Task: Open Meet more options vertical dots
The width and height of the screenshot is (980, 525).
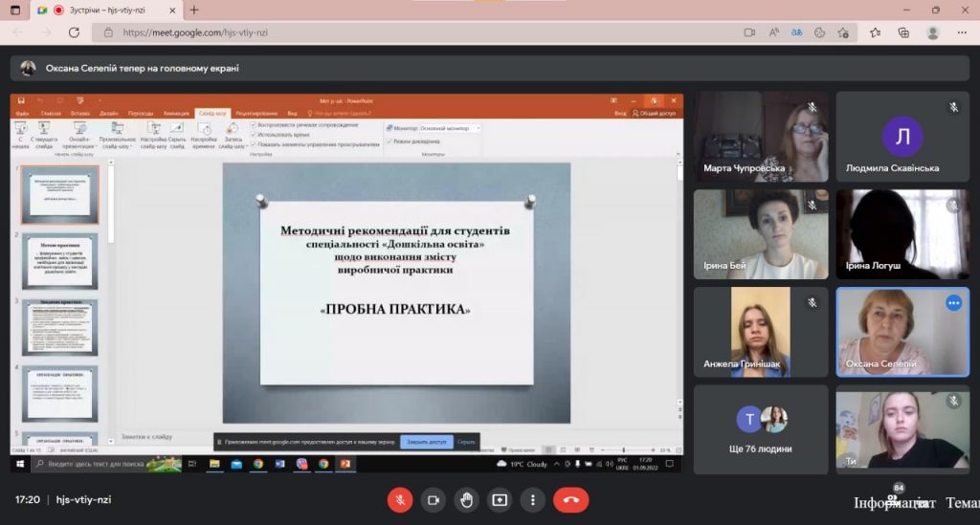Action: click(533, 499)
